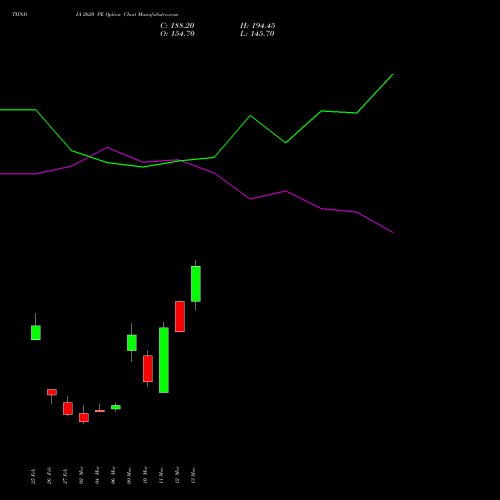
Task: Click the ticker symbol text in the chart header
Action: [20, 14]
